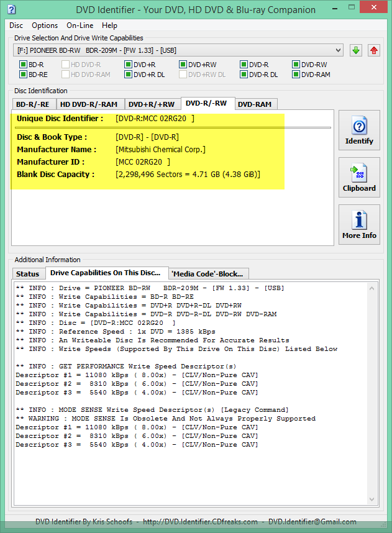
Task: Click the red up arrow drive button
Action: coord(373,51)
